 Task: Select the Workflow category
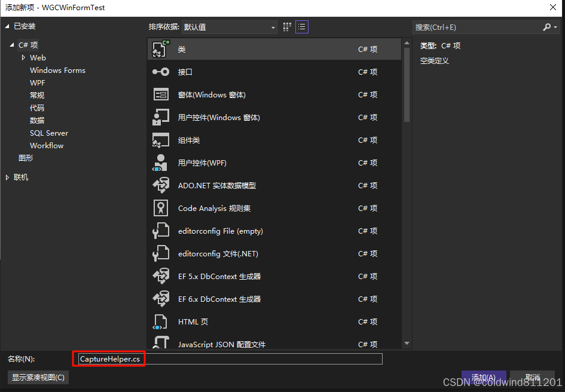point(47,146)
